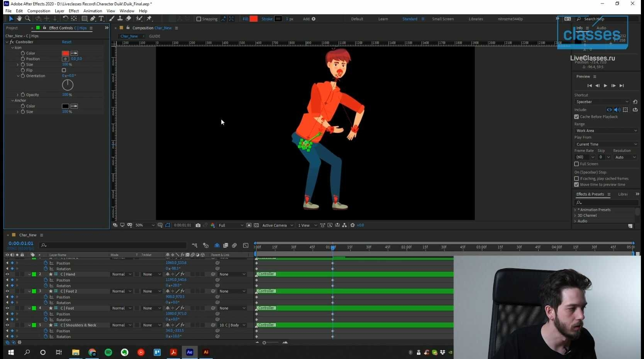Viewport: 644px width, 359px height.
Task: Open the Effect menu
Action: [74, 11]
